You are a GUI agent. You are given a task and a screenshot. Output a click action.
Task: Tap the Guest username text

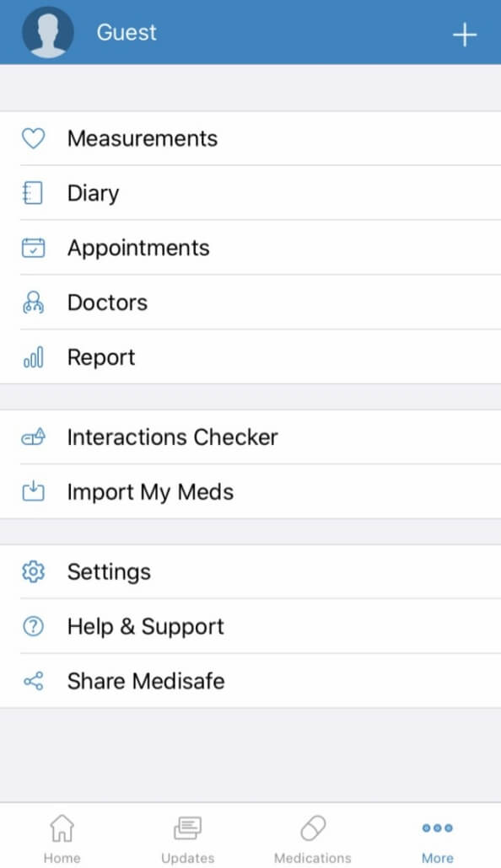coord(127,32)
